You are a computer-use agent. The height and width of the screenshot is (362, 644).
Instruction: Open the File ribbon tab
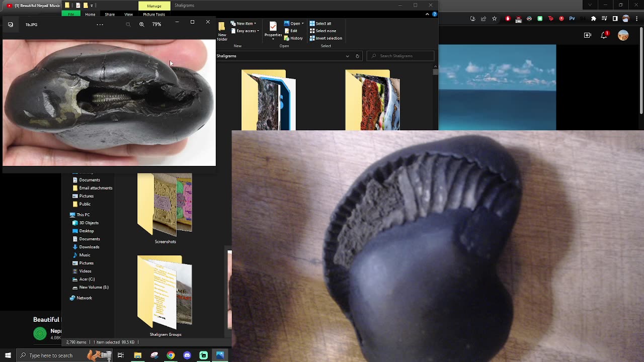click(x=71, y=14)
